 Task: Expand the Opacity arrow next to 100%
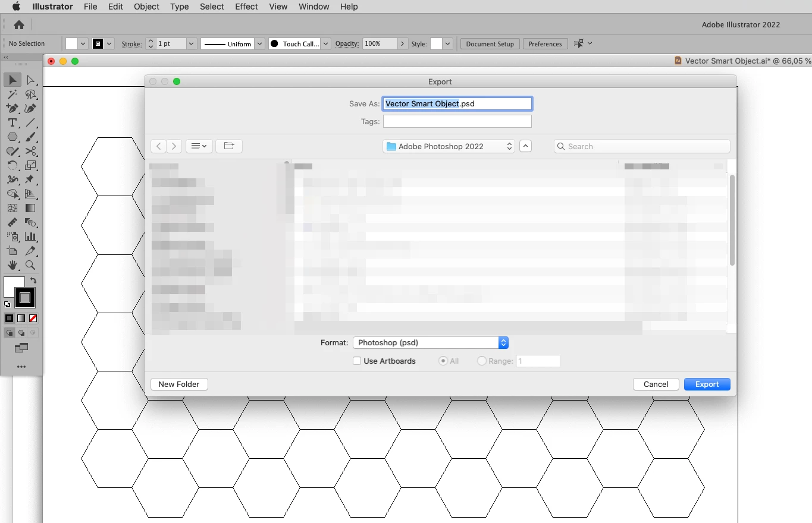point(403,43)
